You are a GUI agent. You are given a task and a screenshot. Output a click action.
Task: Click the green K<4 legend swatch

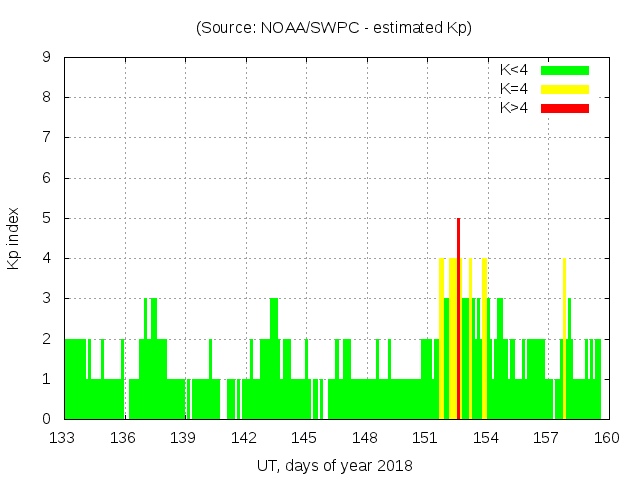565,70
